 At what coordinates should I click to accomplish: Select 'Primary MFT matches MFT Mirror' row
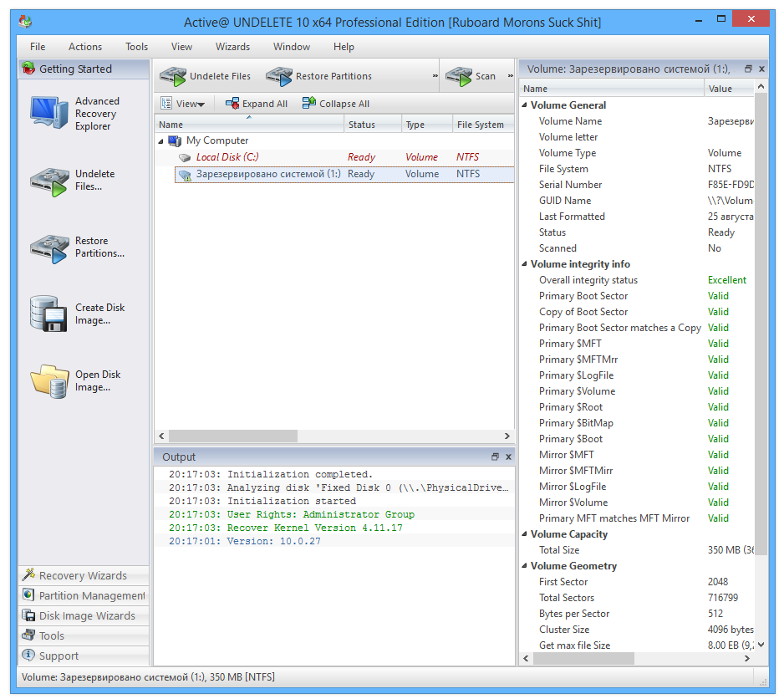[x=637, y=518]
